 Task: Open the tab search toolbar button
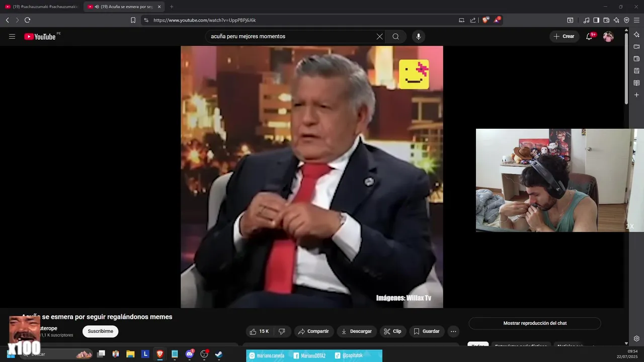coord(570,20)
